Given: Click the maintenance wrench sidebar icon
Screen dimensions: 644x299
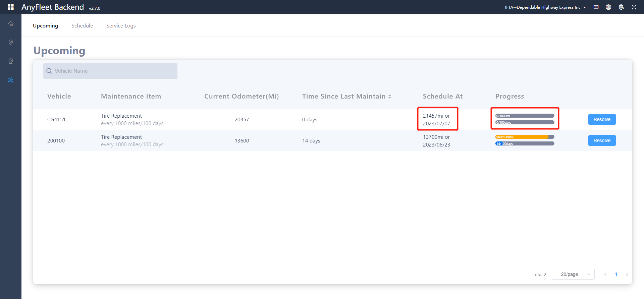Looking at the screenshot, I should click(11, 80).
